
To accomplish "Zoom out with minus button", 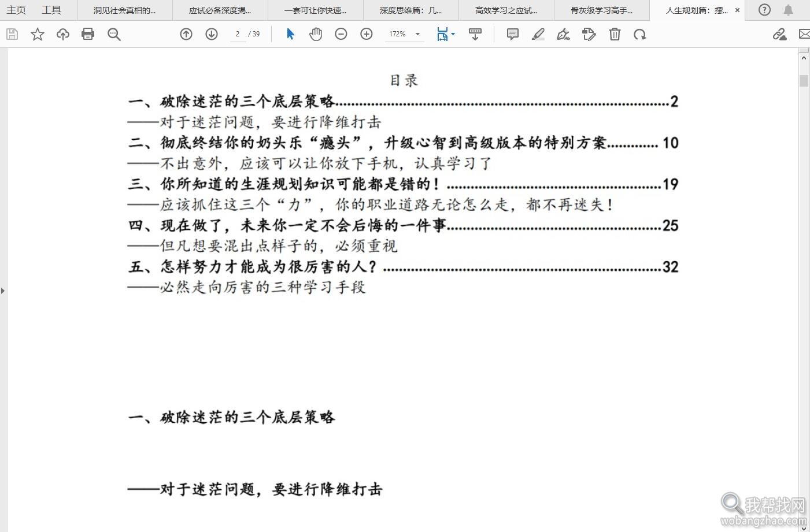I will 341,35.
